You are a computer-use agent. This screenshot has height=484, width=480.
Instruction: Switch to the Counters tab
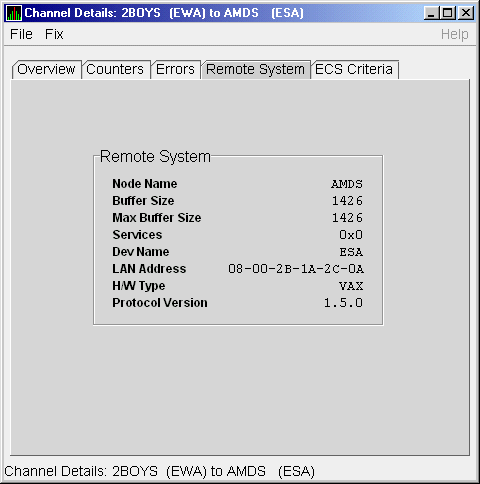point(115,69)
